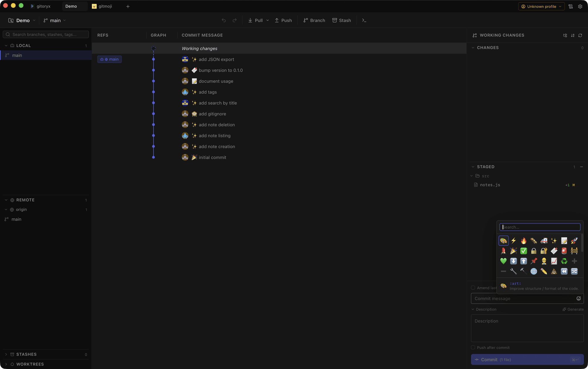Pick the bug gitmoji
This screenshot has height=369, width=588.
(534, 241)
